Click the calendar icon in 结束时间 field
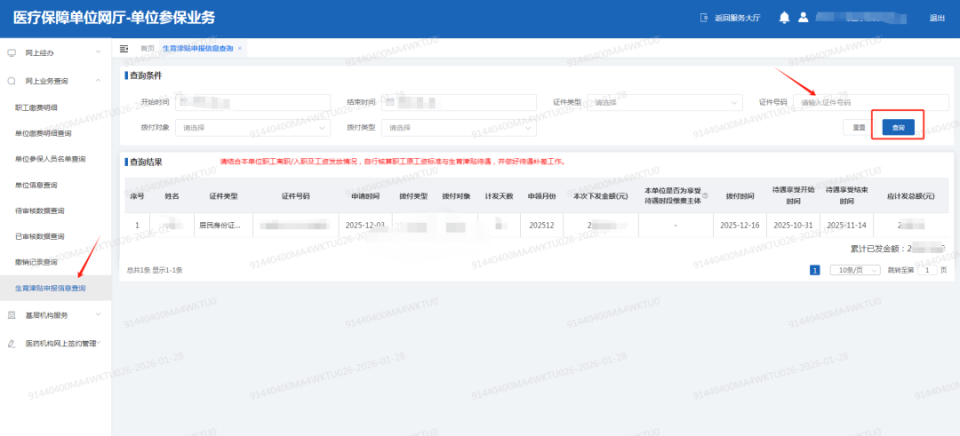The width and height of the screenshot is (960, 436). [390, 102]
